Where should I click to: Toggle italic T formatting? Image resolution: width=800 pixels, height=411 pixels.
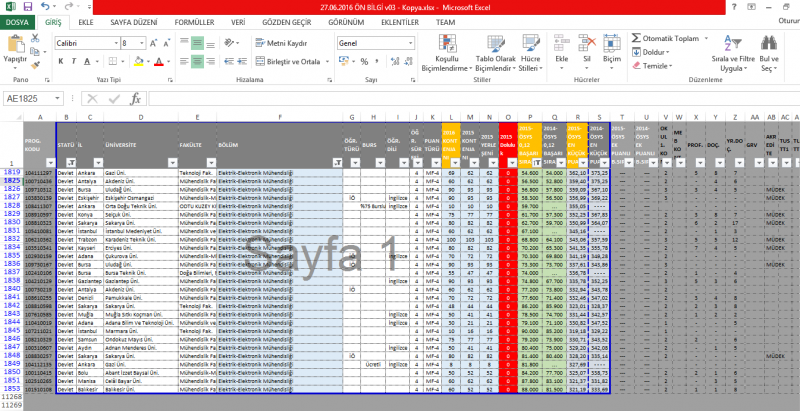tap(74, 62)
